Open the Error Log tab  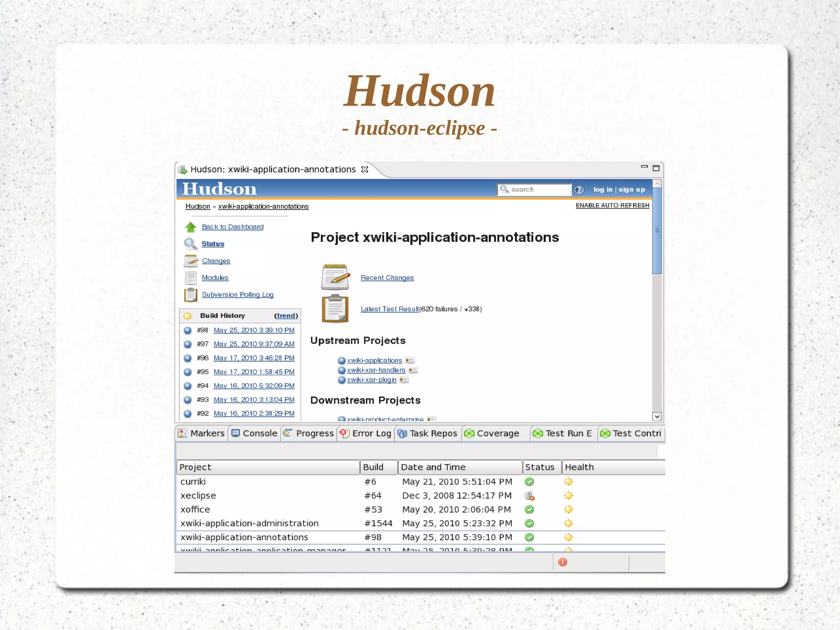[x=366, y=433]
